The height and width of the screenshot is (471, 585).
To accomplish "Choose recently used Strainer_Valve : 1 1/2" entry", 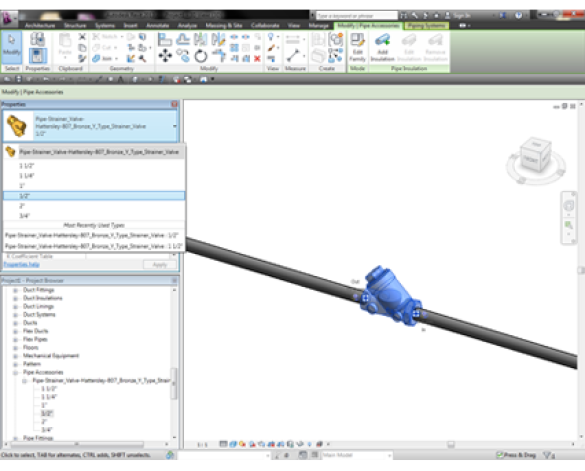I will (x=94, y=246).
